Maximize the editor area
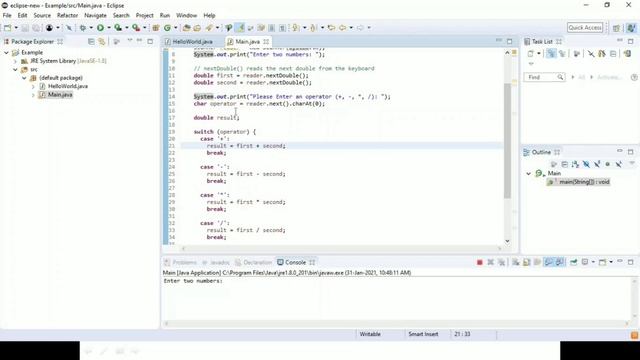 (509, 41)
